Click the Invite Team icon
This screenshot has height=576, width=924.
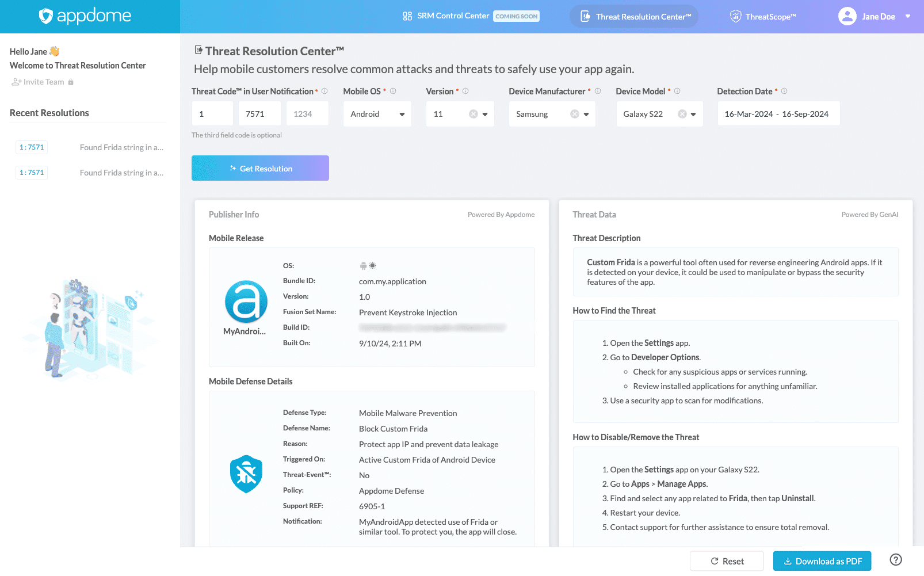16,82
